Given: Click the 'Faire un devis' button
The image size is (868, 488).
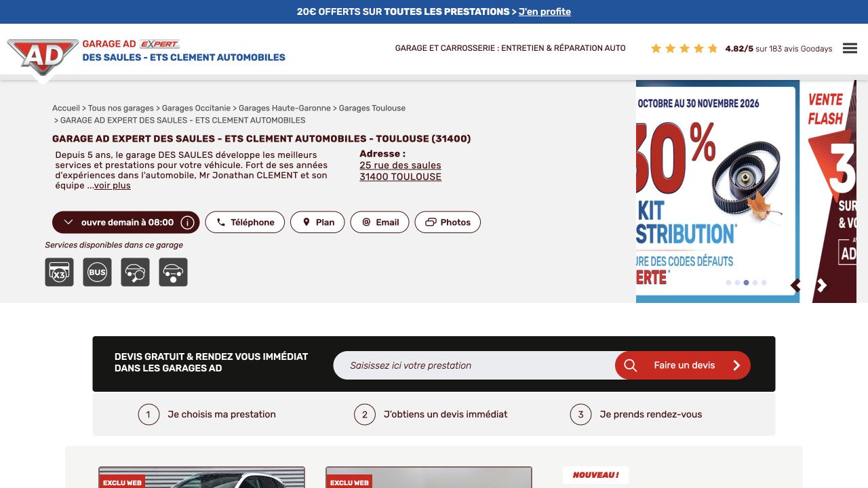Looking at the screenshot, I should (x=683, y=365).
